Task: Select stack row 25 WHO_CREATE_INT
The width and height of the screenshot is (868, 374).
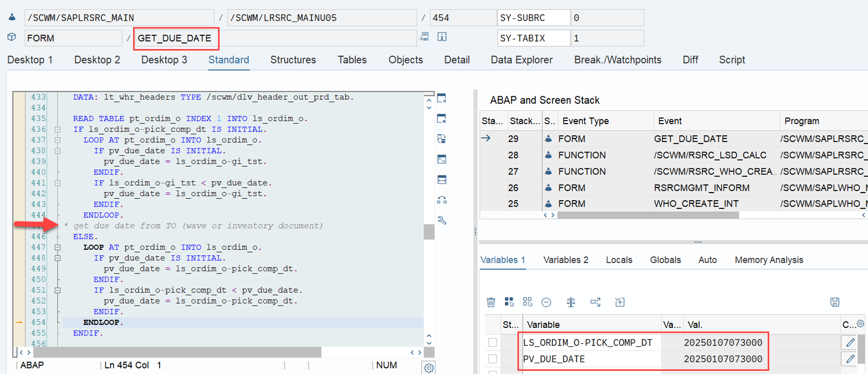Action: (673, 203)
